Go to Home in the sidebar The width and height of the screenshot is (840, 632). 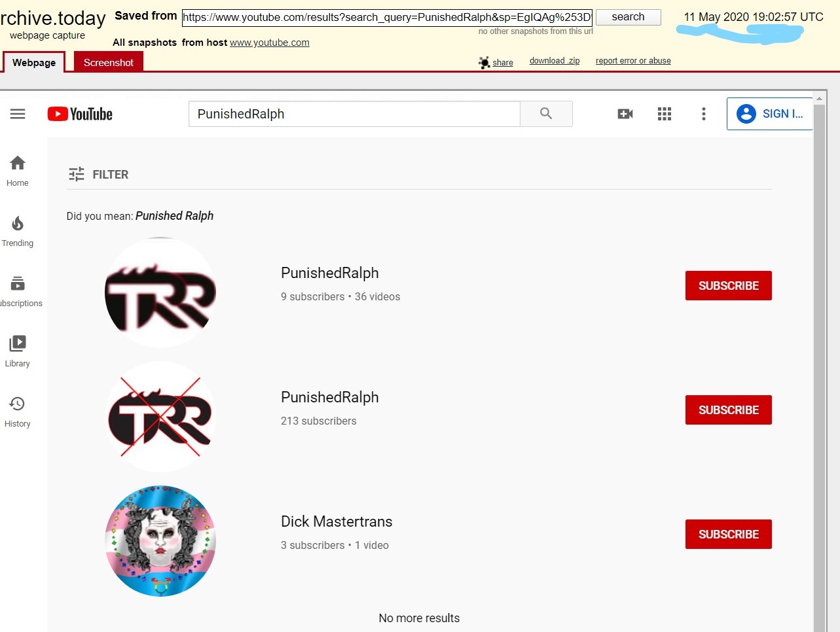[18, 171]
